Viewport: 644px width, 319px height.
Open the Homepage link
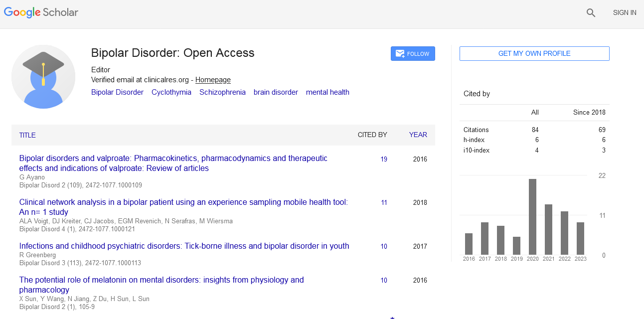click(213, 80)
